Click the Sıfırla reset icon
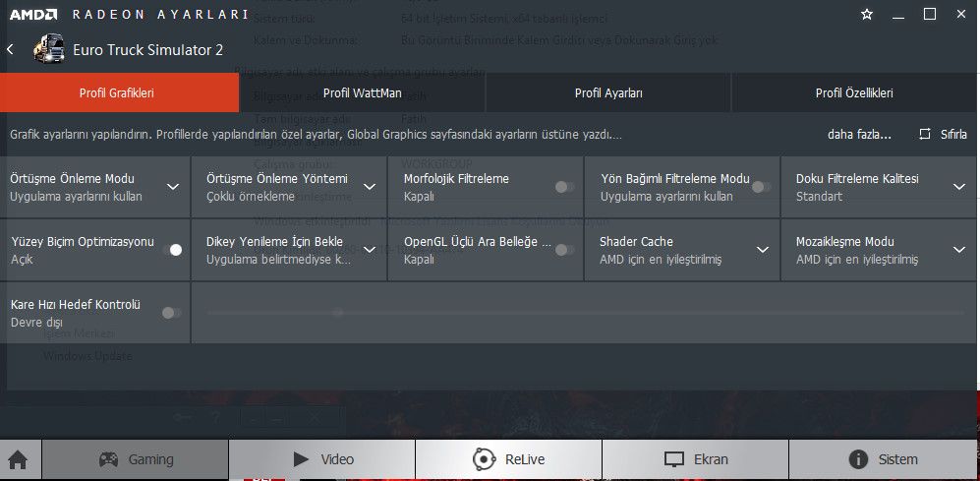 (925, 134)
